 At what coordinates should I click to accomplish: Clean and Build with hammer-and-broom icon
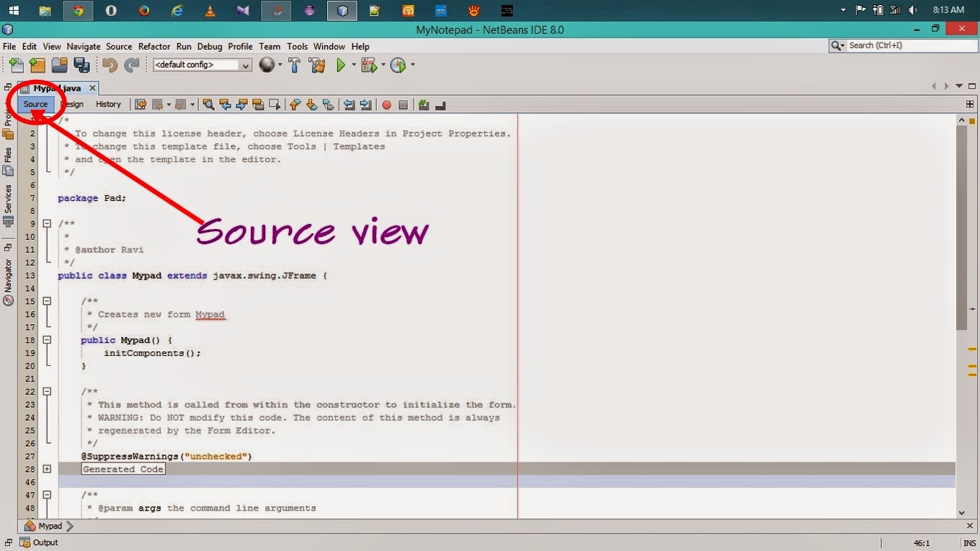click(x=317, y=65)
